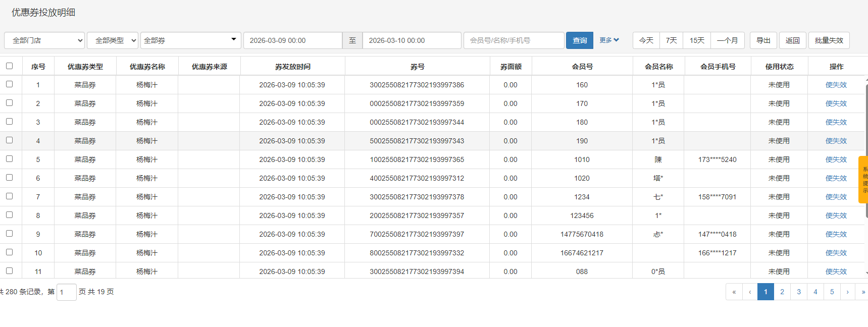Screen dimensions: 868x327
Task: Expand more filters with 更多 chevron
Action: pyautogui.click(x=609, y=40)
